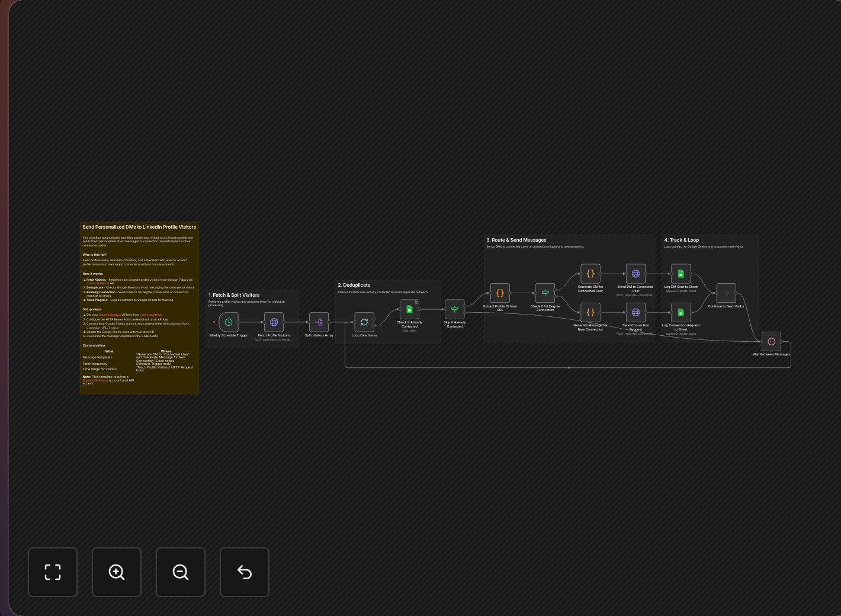Viewport: 841px width, 616px height.
Task: Select the Send DM to Connected User node
Action: (x=635, y=274)
